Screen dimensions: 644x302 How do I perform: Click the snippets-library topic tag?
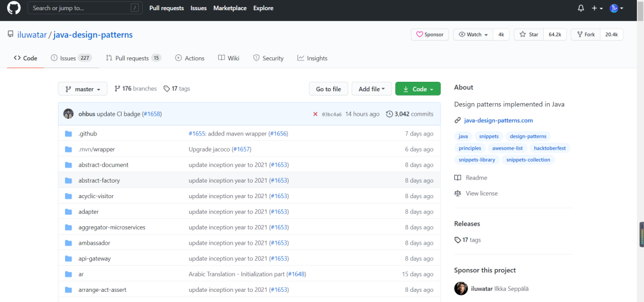tap(477, 160)
